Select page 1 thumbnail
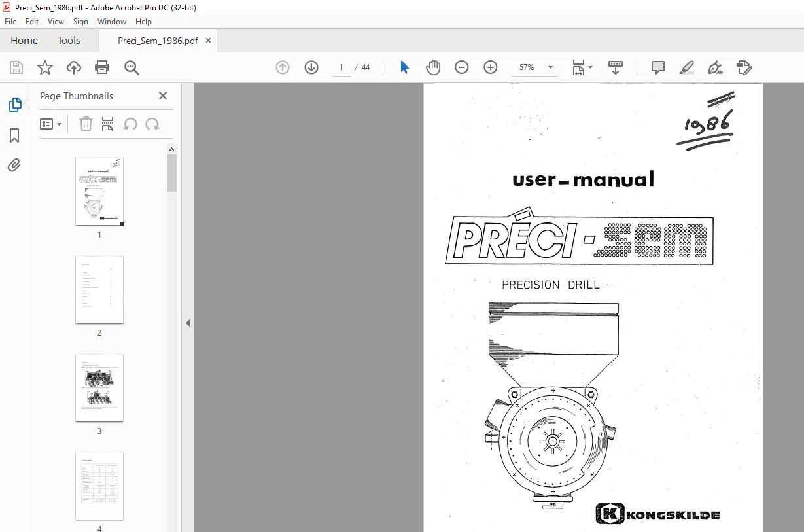Image resolution: width=804 pixels, height=532 pixels. (99, 192)
